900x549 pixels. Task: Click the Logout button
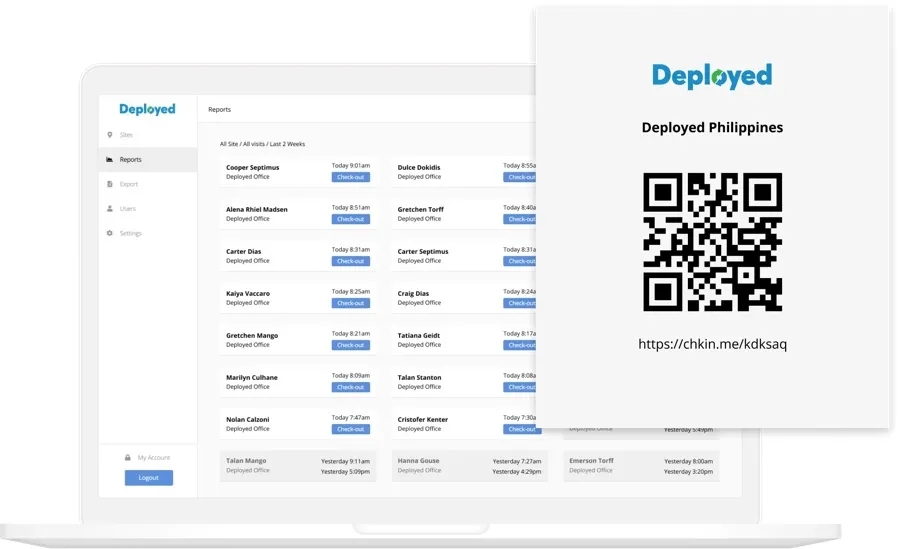click(x=149, y=478)
